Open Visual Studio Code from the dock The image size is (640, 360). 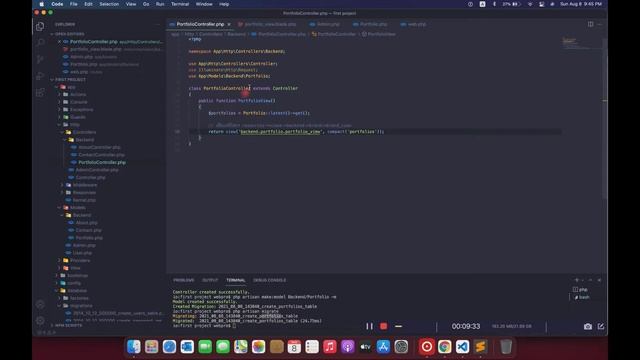click(x=462, y=347)
